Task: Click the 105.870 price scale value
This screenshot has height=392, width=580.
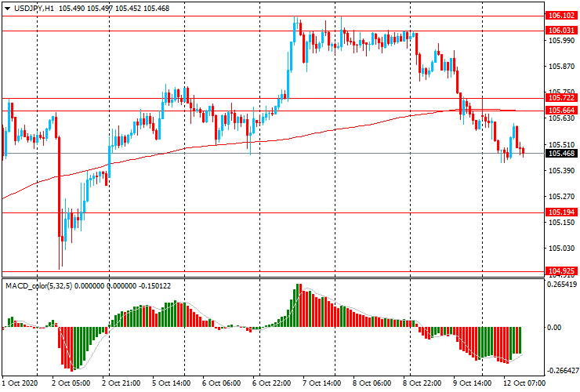Action: click(561, 67)
